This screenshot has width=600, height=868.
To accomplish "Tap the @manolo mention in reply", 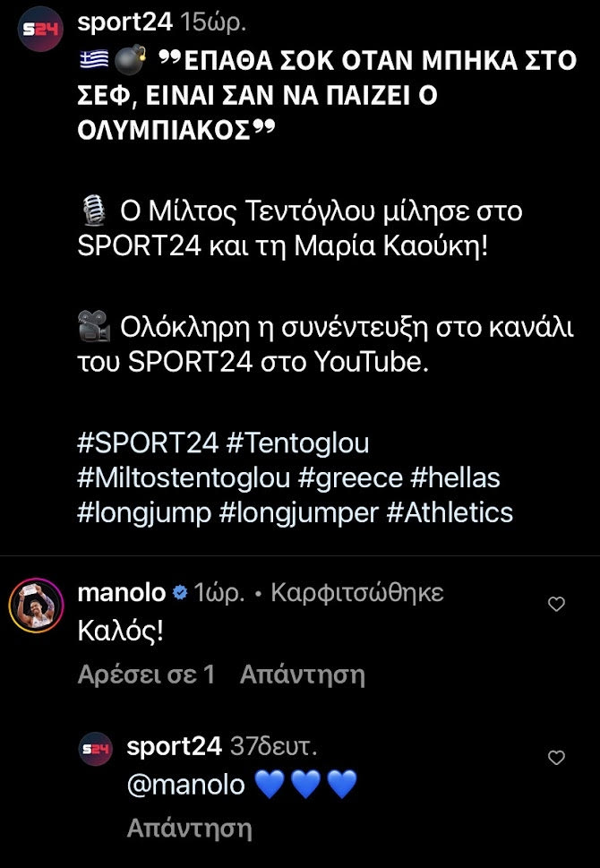I will click(186, 785).
